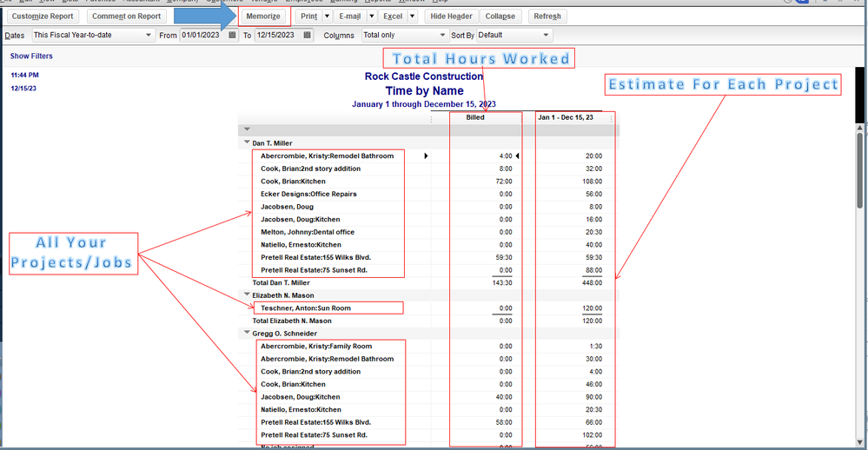The height and width of the screenshot is (450, 868).
Task: Refresh the report
Action: pyautogui.click(x=547, y=16)
